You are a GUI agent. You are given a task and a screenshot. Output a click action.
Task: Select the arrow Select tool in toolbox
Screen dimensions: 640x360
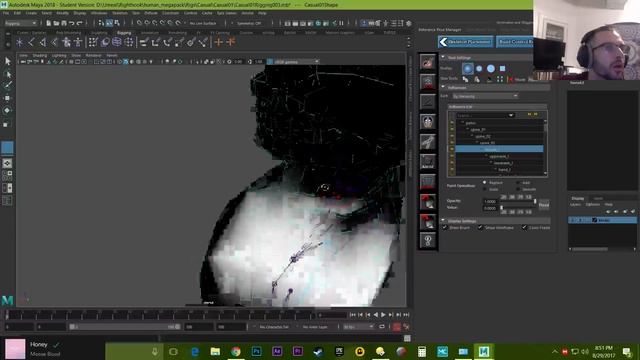pyautogui.click(x=7, y=61)
